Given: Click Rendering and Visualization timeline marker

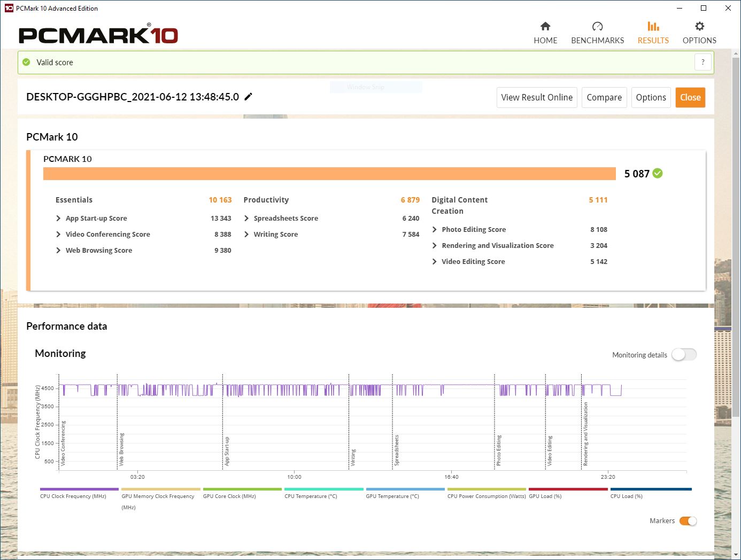Looking at the screenshot, I should click(x=585, y=434).
